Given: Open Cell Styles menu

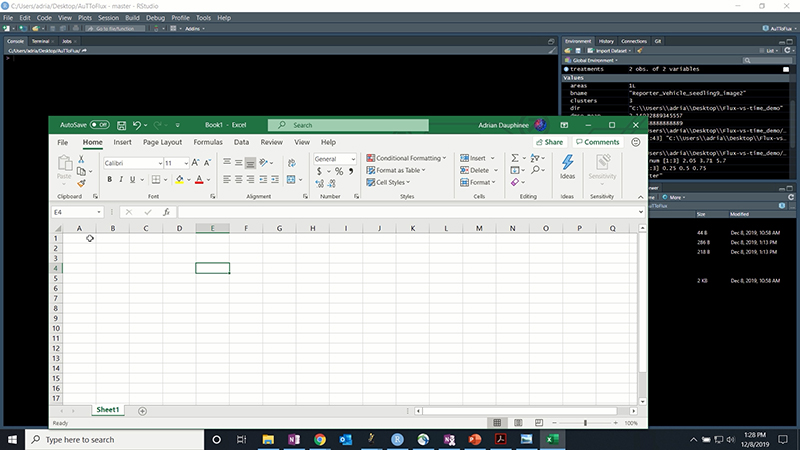Looking at the screenshot, I should 388,182.
